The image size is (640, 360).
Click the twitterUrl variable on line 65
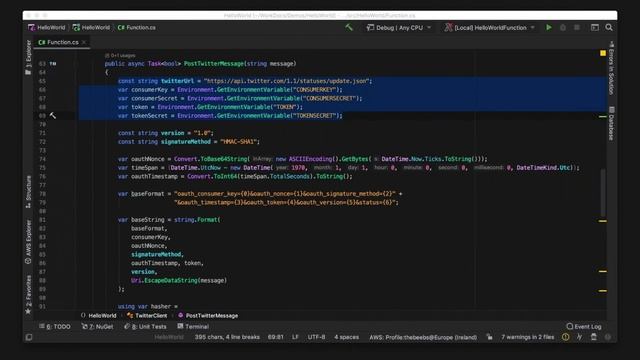coord(177,81)
